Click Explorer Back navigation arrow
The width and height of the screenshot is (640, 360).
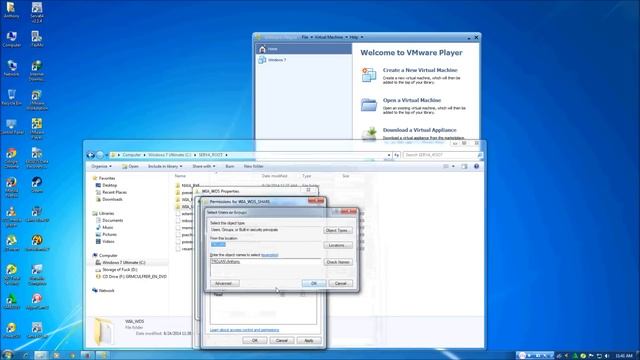(91, 155)
